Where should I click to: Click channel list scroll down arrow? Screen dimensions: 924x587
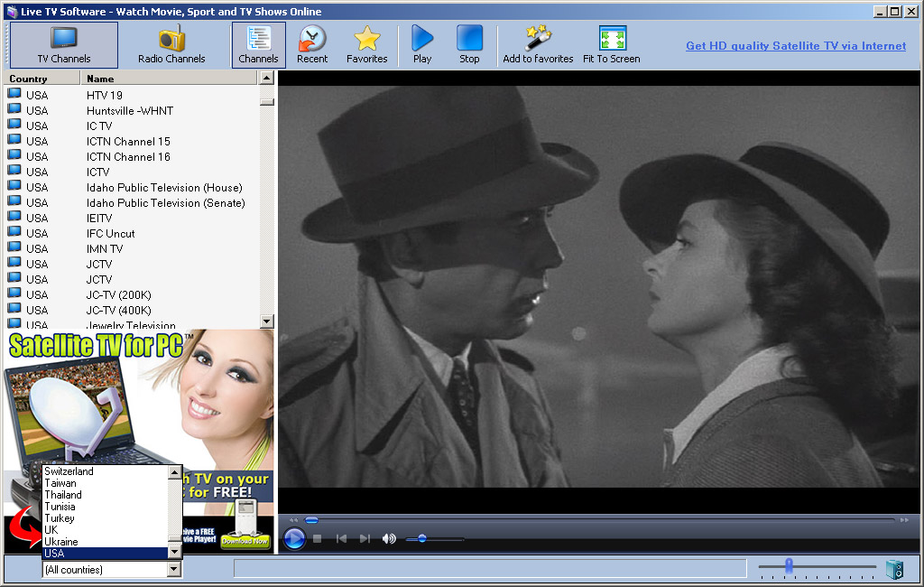pos(266,321)
